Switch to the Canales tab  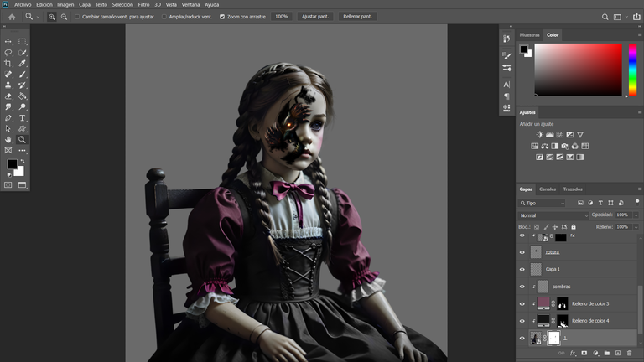click(548, 189)
